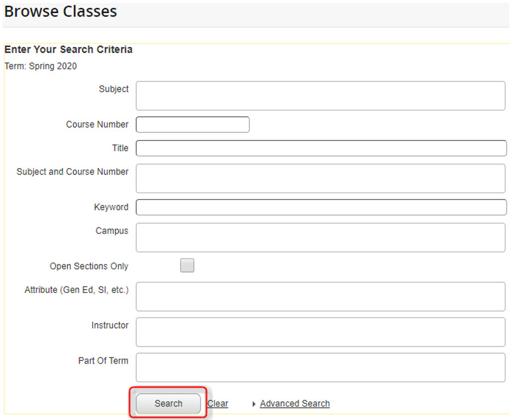Click the Open Sections Only label text
The width and height of the screenshot is (512, 420).
89,266
